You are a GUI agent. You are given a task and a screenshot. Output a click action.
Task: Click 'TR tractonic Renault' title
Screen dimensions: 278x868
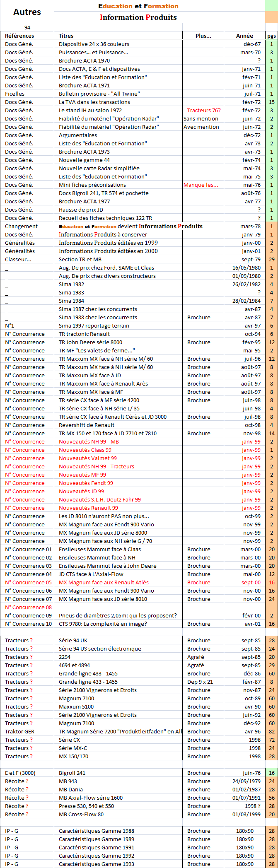(x=84, y=334)
